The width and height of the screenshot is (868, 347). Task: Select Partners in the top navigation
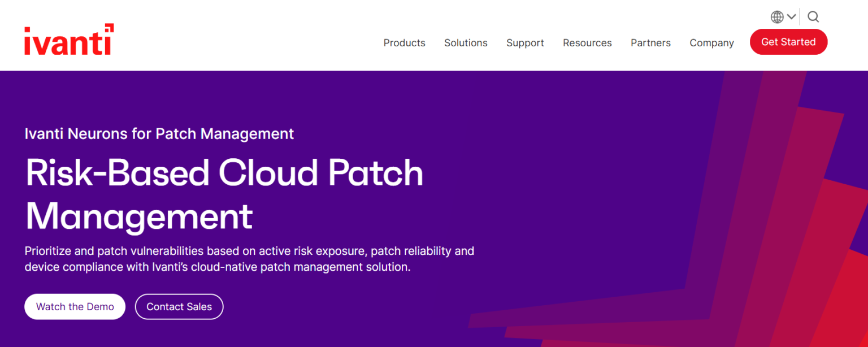click(x=650, y=42)
